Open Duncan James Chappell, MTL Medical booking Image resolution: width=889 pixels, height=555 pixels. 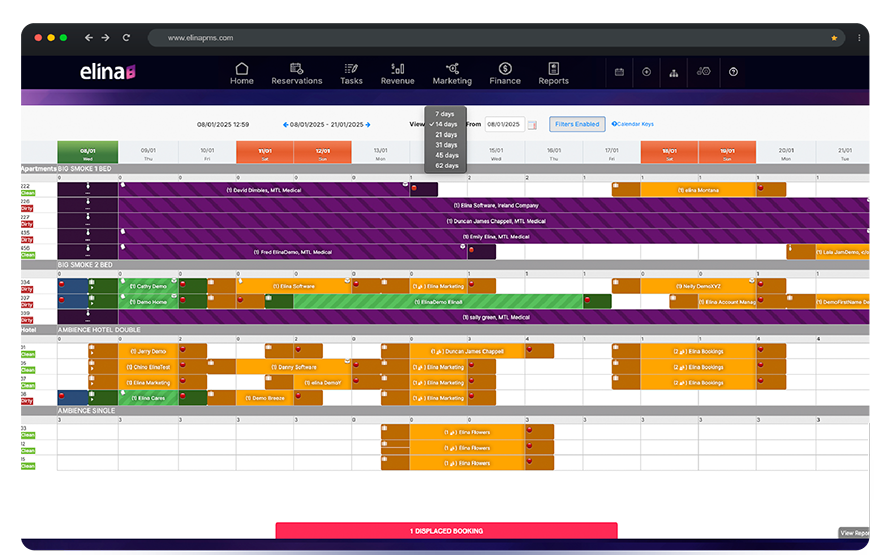pos(496,221)
